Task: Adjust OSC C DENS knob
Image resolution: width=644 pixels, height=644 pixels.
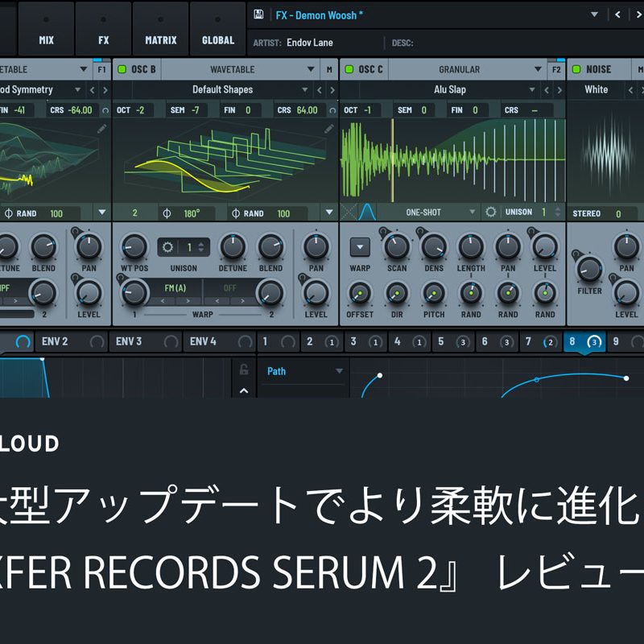Action: (x=434, y=247)
